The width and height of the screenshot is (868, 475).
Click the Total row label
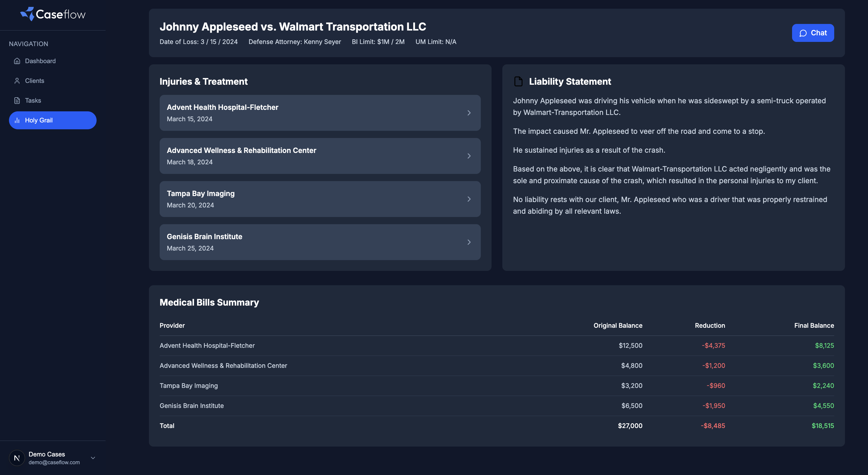point(167,426)
